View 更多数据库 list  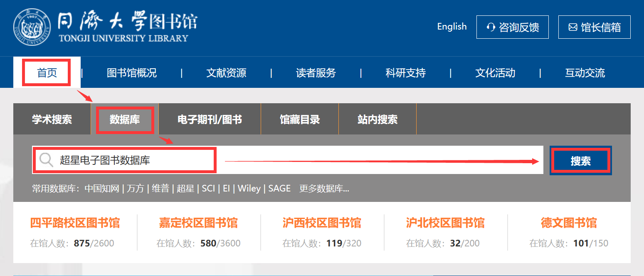324,189
